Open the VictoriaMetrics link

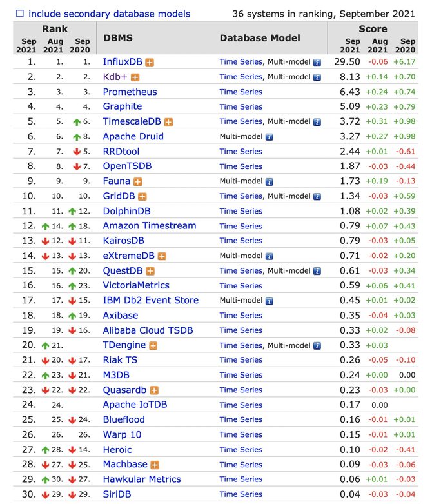(x=135, y=285)
